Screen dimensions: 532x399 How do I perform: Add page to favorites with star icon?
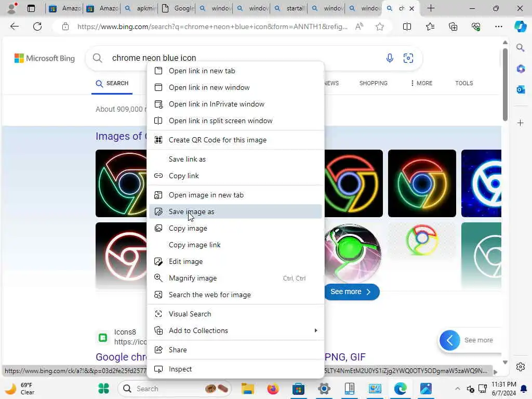pos(380,26)
